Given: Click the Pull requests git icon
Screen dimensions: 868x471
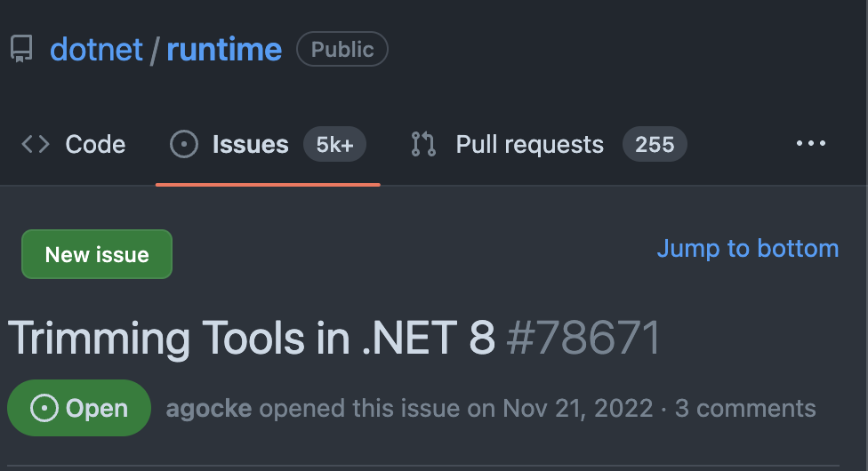Looking at the screenshot, I should (x=423, y=145).
